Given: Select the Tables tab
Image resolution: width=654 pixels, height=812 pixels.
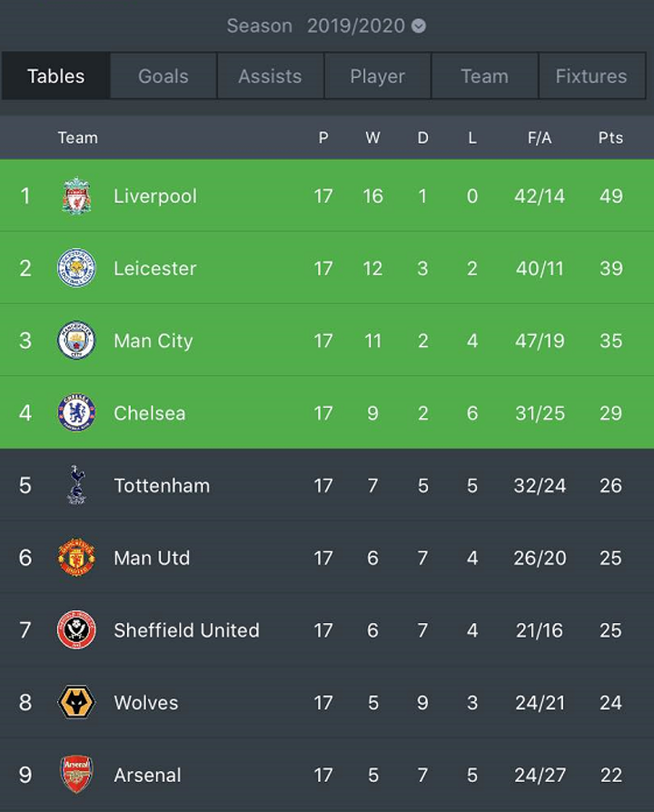Looking at the screenshot, I should [56, 76].
